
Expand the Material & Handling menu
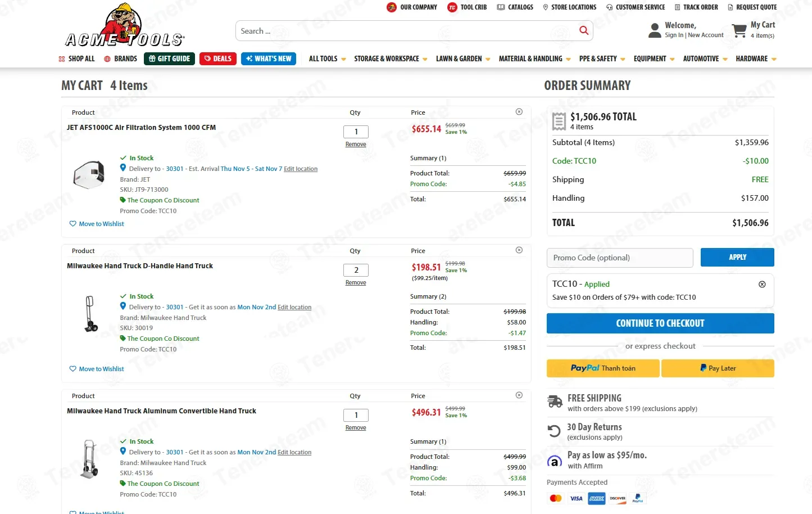[x=535, y=58]
